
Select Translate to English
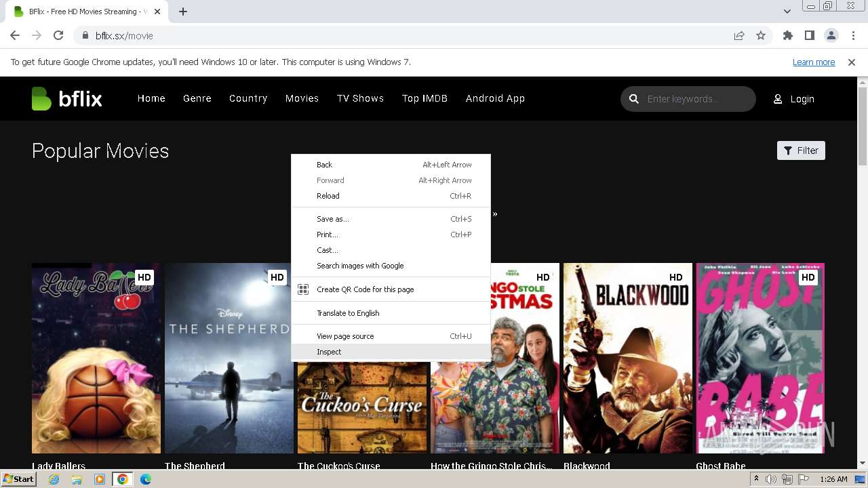[x=391, y=313]
